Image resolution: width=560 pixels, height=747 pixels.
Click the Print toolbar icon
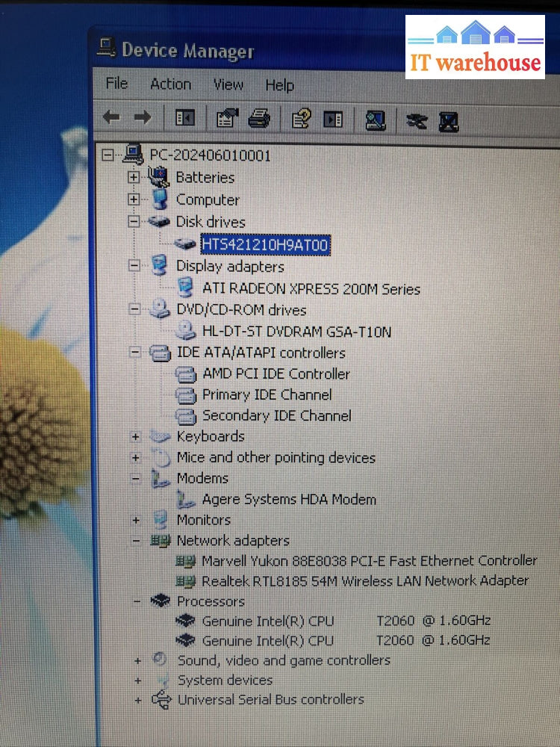[259, 119]
